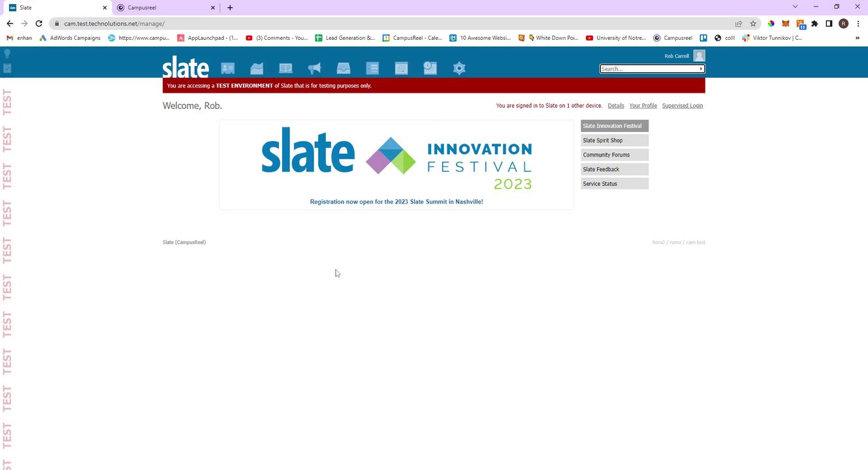
Task: Click the Details link
Action: pyautogui.click(x=616, y=106)
